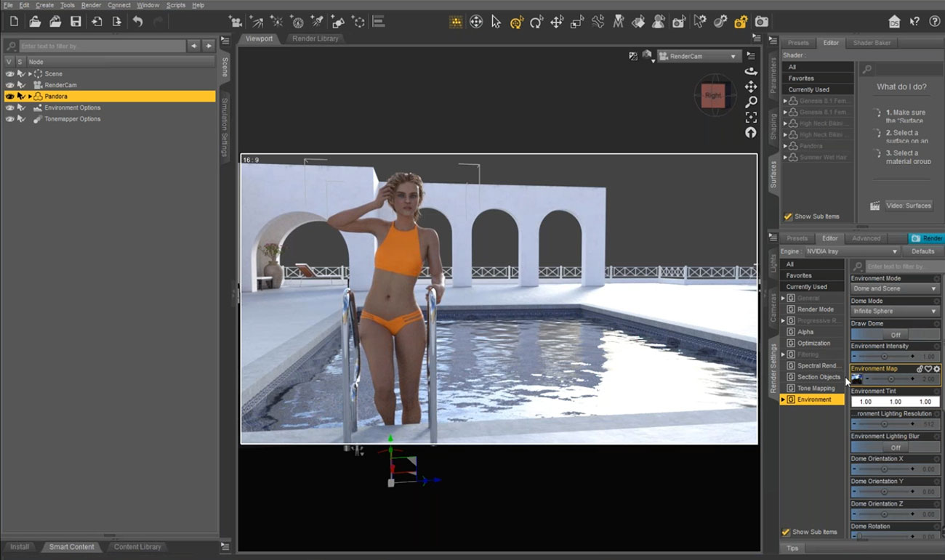Open the Video: Surfaces link
Screen dimensions: 945x560
(909, 206)
